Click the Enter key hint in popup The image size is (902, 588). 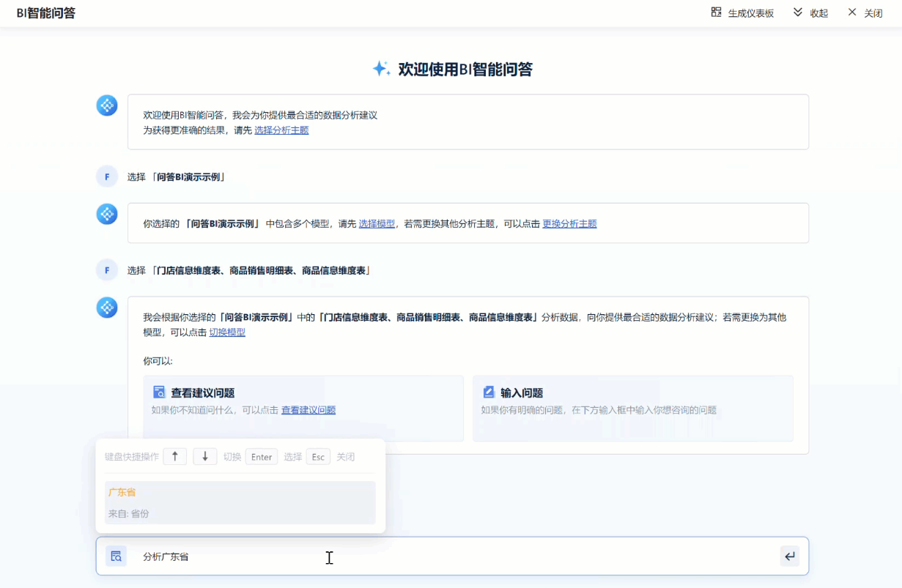point(262,457)
